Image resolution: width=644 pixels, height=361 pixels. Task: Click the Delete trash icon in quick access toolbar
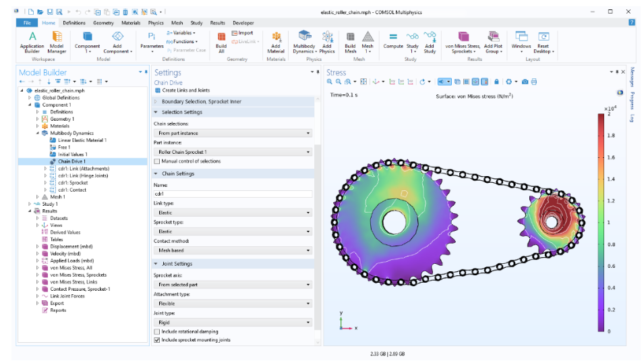pos(125,12)
